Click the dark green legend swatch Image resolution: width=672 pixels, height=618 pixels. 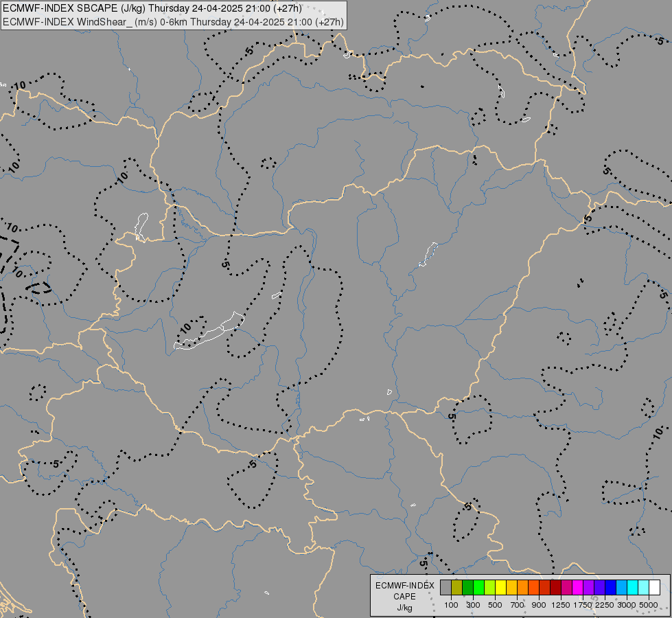tap(468, 587)
